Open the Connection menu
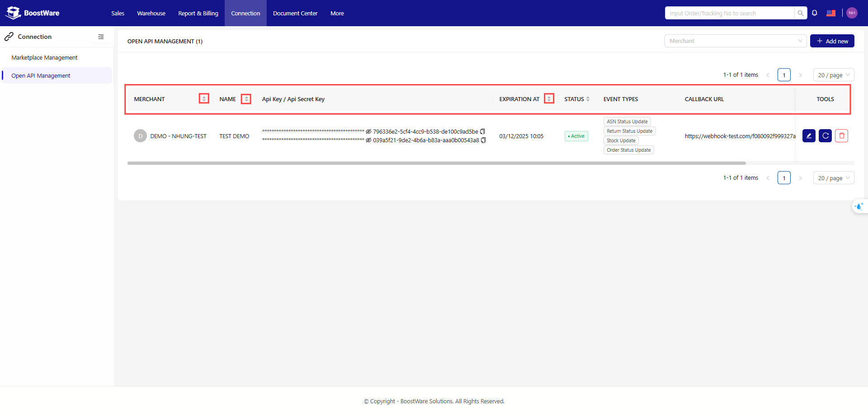Viewport: 868px width, 415px height. (245, 13)
